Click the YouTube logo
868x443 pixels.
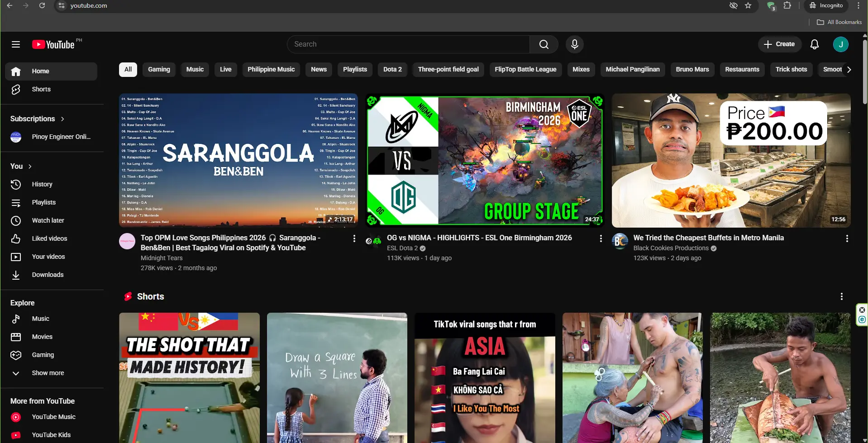coord(53,44)
